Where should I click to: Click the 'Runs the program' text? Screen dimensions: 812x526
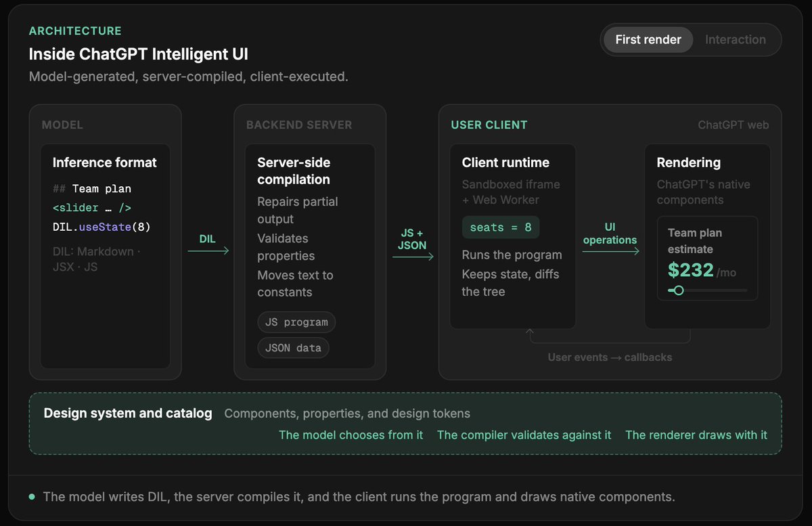[512, 255]
